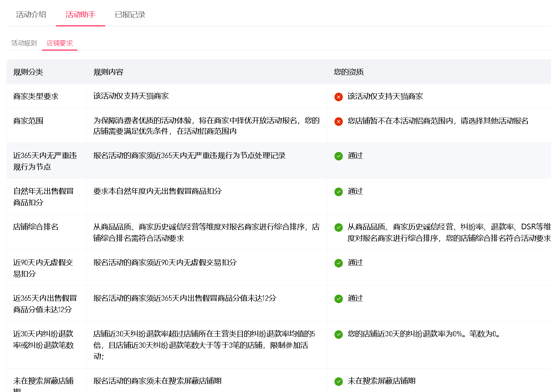Image resolution: width=551 pixels, height=392 pixels.
Task: Click the green check for 近365天内无严重违规行为节点
Action: tap(338, 156)
